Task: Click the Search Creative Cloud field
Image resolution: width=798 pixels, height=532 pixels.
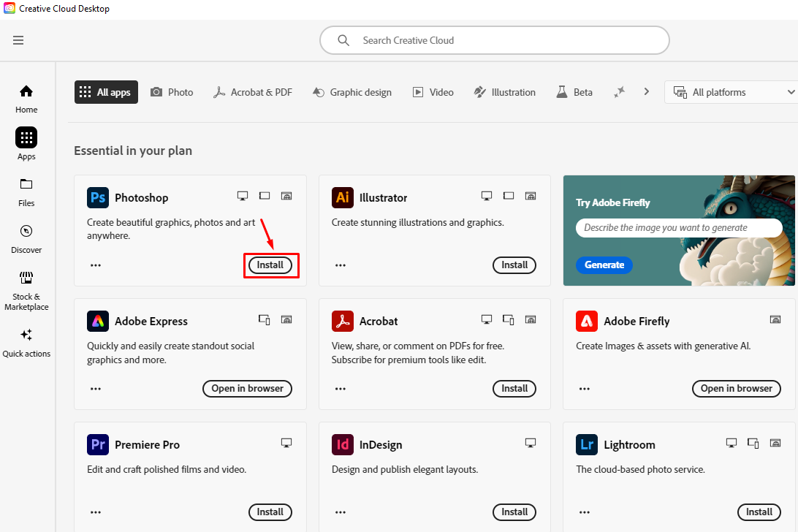Action: [495, 40]
